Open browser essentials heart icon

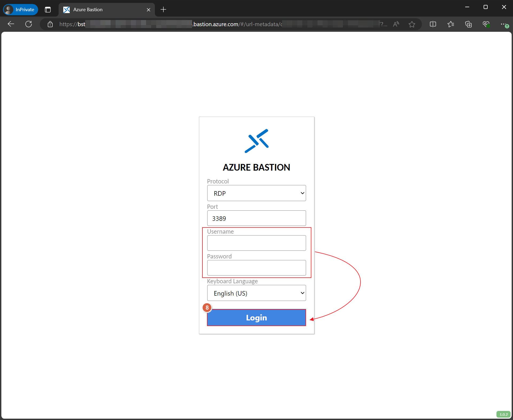(486, 24)
